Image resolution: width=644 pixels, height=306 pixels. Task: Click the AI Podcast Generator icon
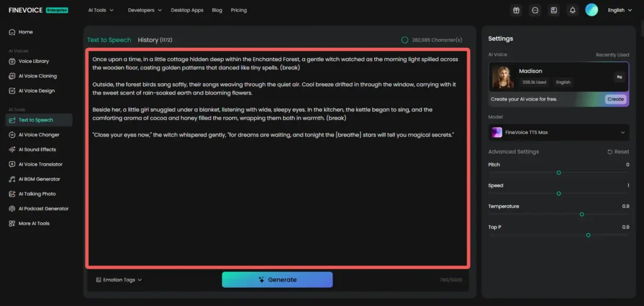click(12, 209)
